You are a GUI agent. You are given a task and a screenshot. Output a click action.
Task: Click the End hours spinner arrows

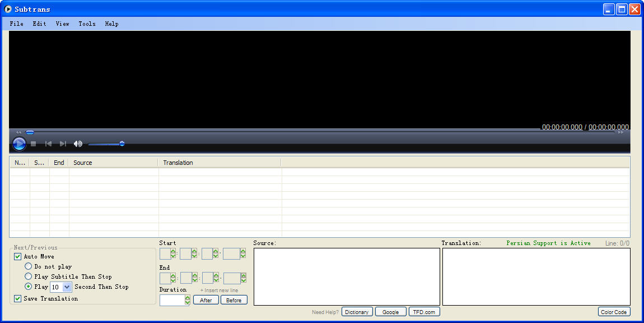click(x=174, y=278)
